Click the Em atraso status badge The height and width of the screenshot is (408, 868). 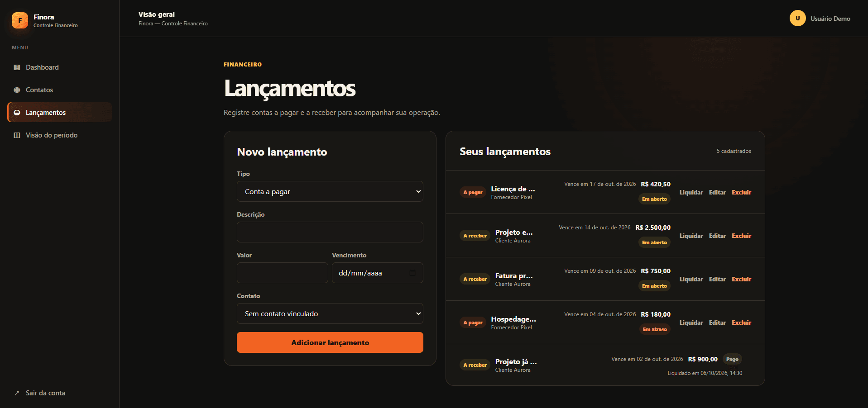tap(655, 329)
